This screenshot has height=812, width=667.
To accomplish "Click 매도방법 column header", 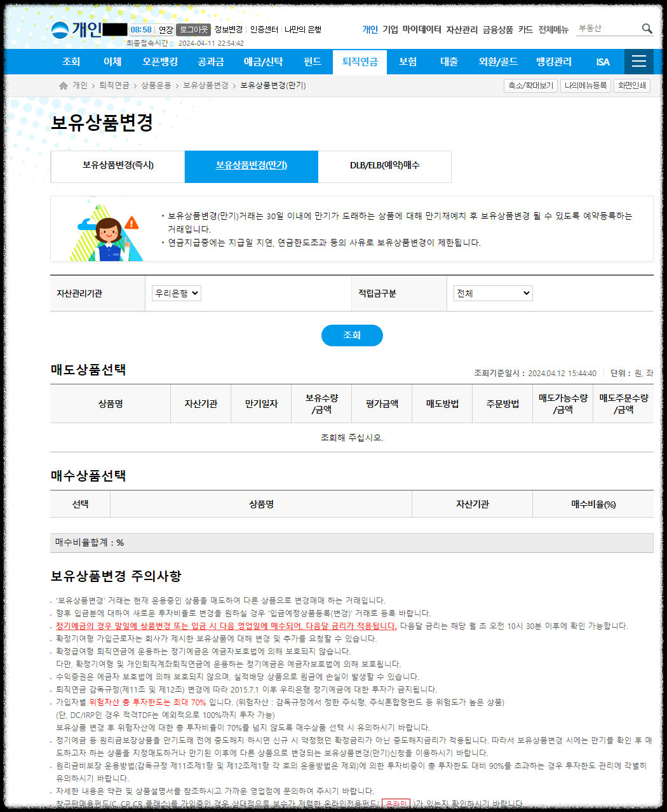I will (x=442, y=403).
